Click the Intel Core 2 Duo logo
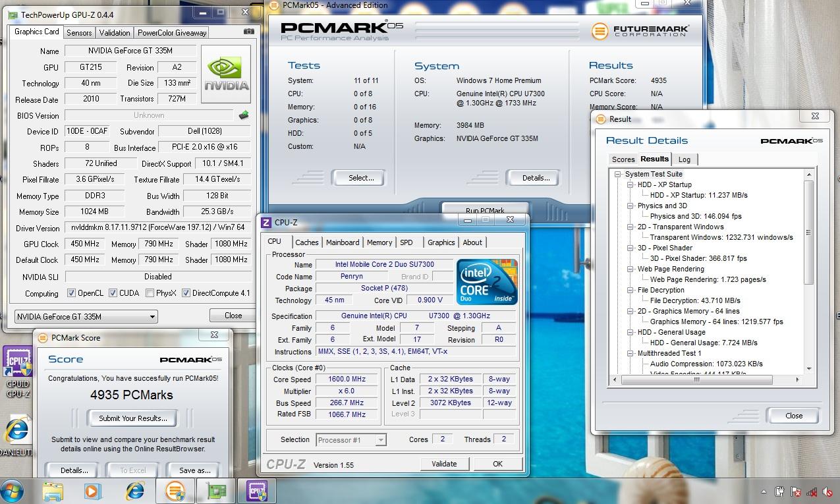 pyautogui.click(x=487, y=281)
